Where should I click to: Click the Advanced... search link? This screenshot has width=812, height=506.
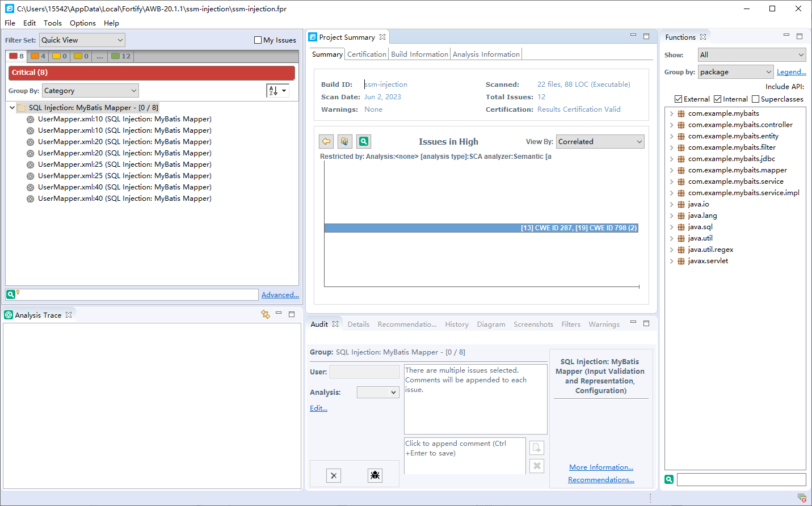pos(280,295)
